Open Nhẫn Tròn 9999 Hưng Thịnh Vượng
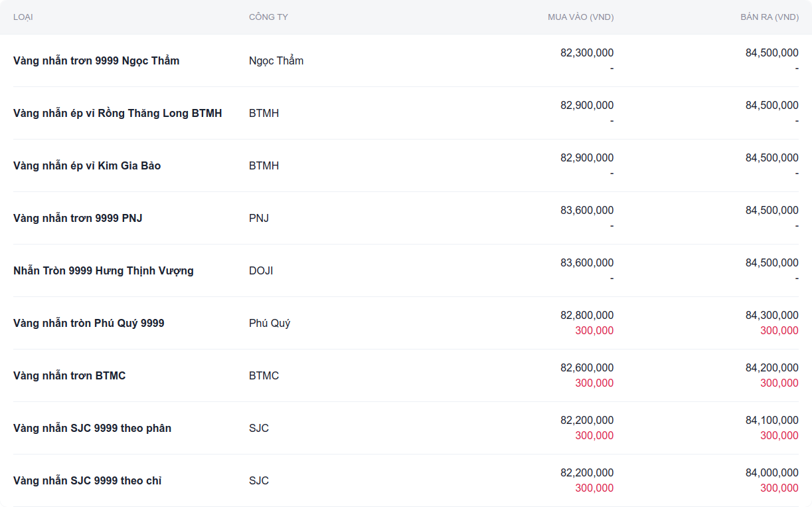This screenshot has height=507, width=812. click(x=104, y=271)
